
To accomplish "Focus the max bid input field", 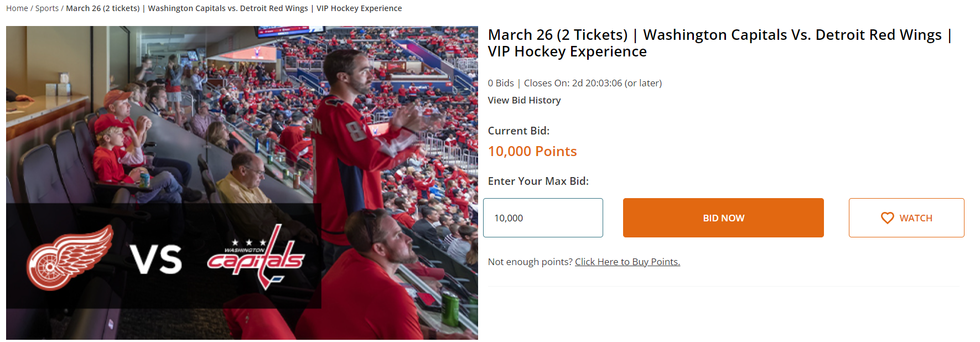I will click(542, 218).
